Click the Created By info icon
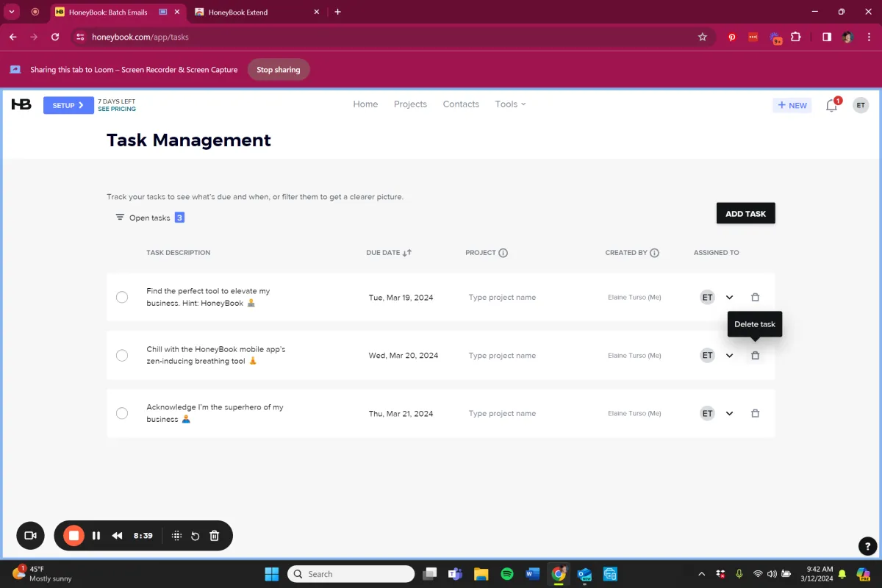882x588 pixels. (x=654, y=253)
